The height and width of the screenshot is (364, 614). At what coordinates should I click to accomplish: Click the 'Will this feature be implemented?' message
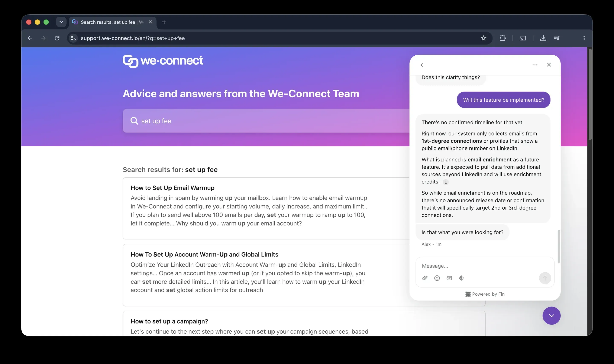(x=503, y=100)
